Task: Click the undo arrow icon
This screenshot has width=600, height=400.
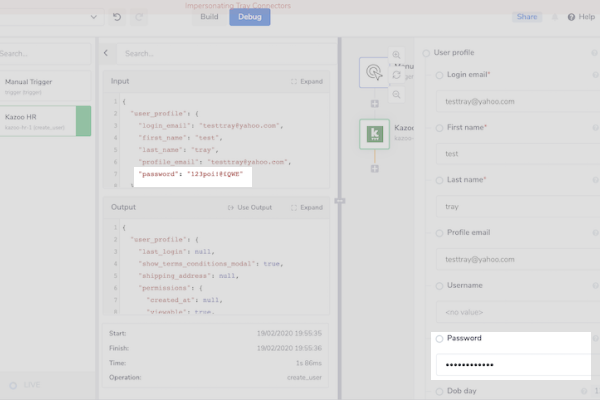Action: coord(117,17)
